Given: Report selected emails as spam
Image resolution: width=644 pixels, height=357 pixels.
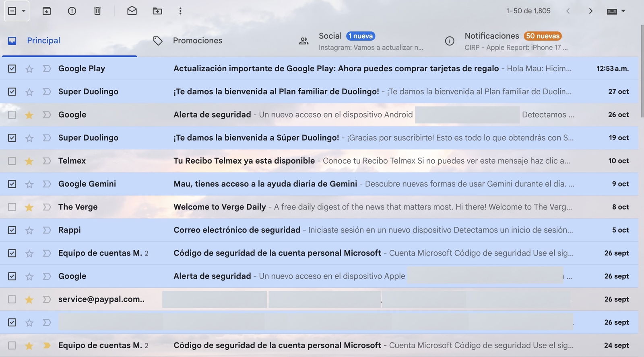Looking at the screenshot, I should pos(72,11).
